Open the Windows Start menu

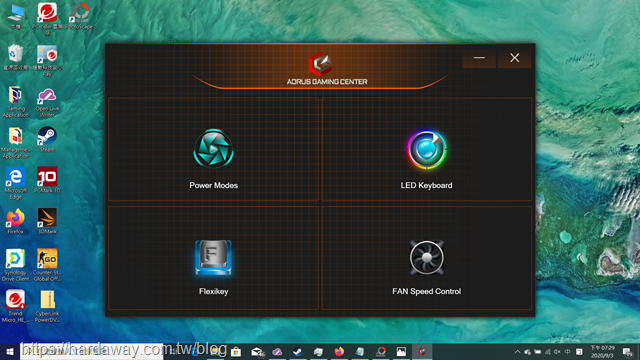pyautogui.click(x=10, y=351)
